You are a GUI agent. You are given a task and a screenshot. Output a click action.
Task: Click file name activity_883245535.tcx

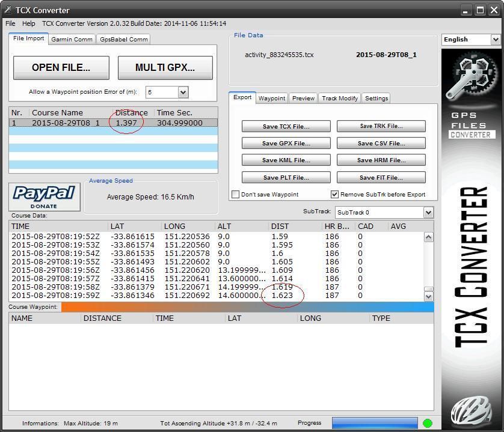point(279,55)
